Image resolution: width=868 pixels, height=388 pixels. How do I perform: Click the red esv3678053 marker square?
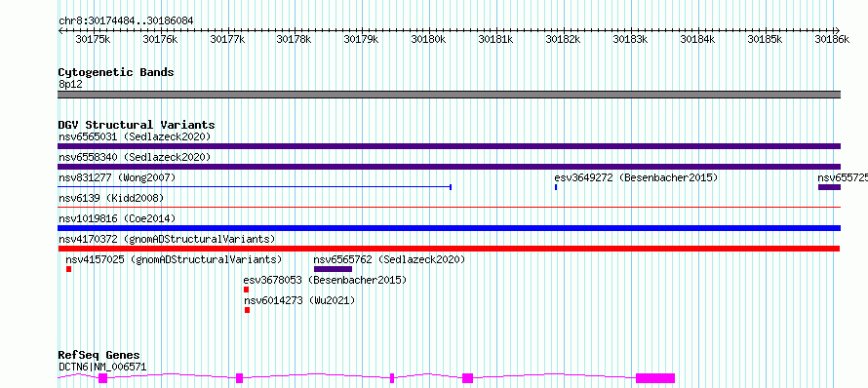click(247, 290)
